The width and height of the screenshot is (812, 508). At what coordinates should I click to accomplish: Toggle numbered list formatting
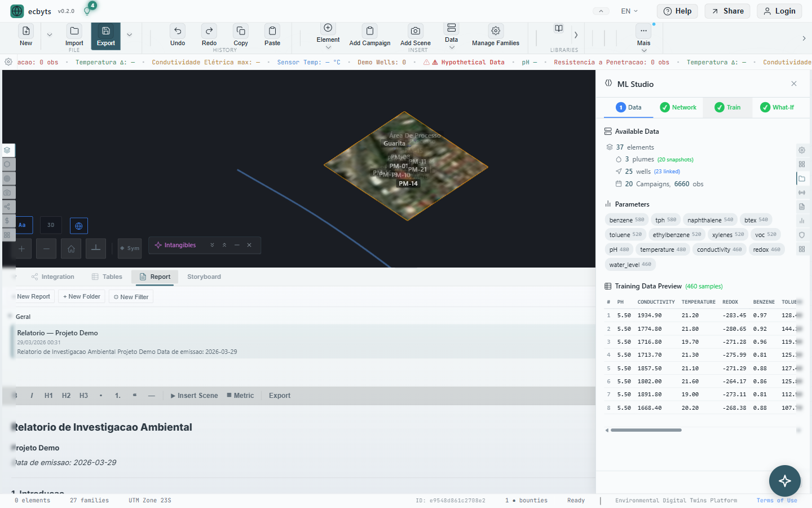[118, 396]
